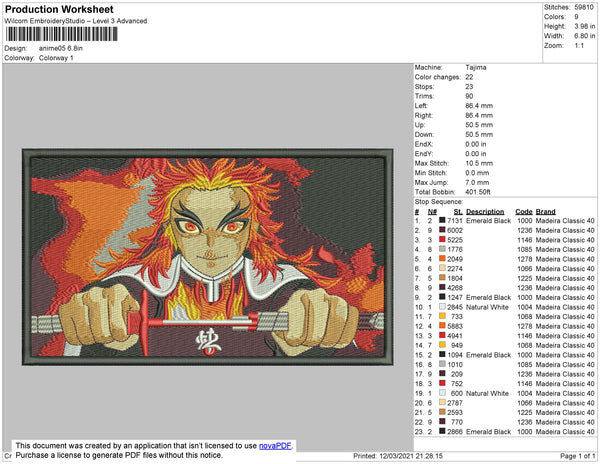Viewport: 600px width, 464px height.
Task: Click the 'Code' column header
Action: coord(524,212)
